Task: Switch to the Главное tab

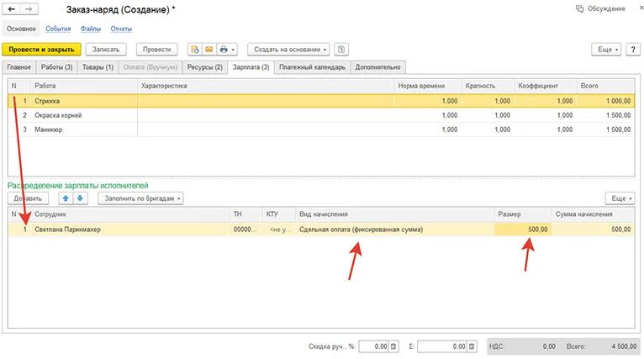Action: click(18, 67)
